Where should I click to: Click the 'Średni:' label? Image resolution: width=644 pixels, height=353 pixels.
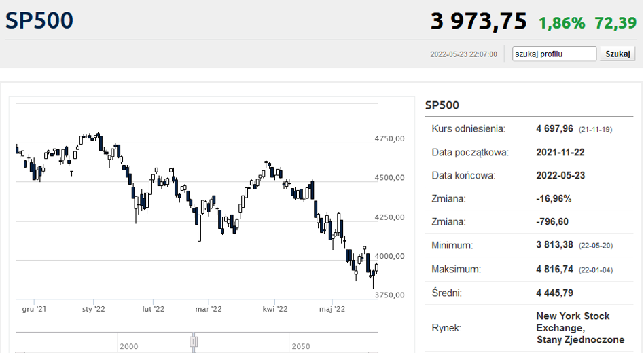446,293
